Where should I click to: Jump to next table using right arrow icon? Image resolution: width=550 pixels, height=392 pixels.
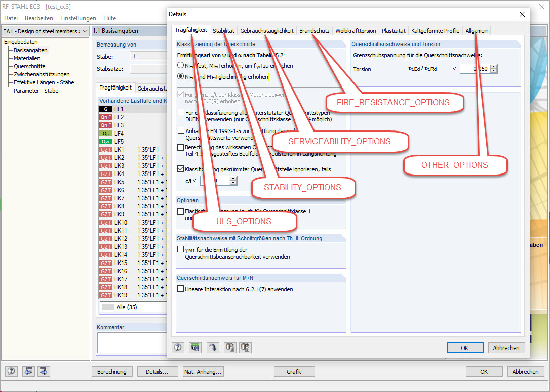click(43, 371)
